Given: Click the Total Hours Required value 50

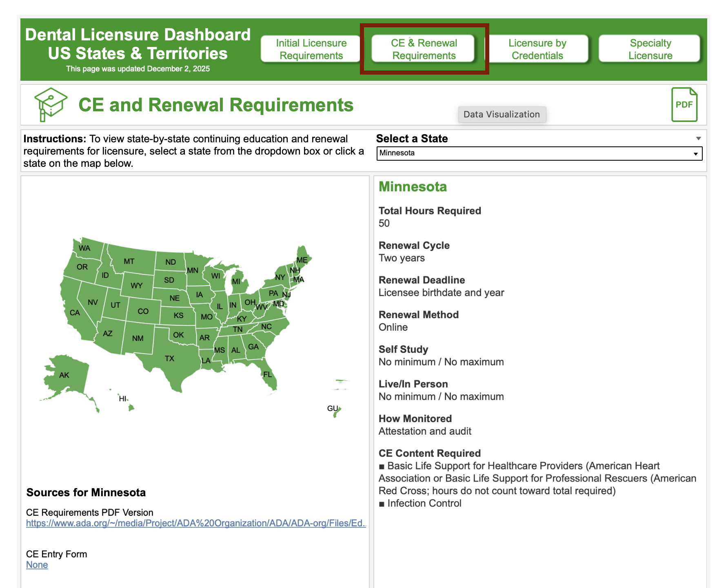Looking at the screenshot, I should click(384, 223).
